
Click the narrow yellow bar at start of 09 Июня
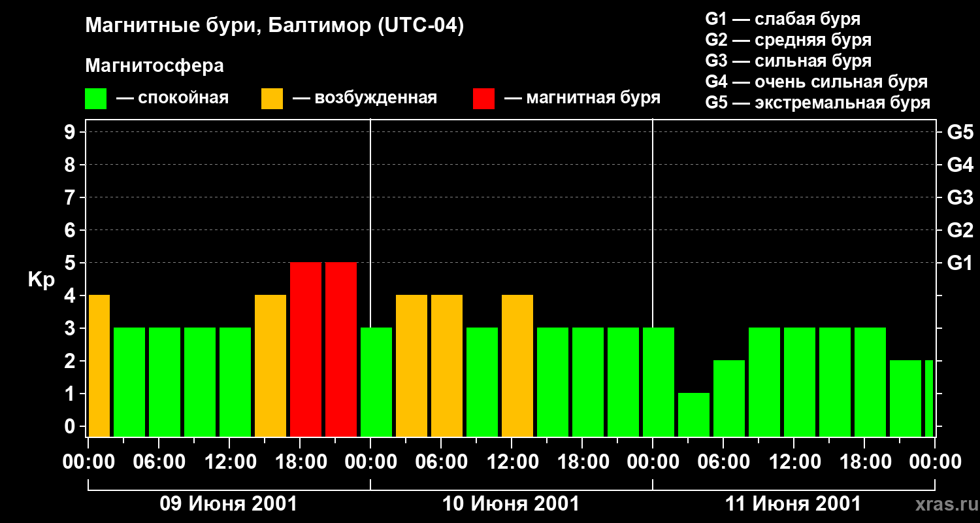point(99,365)
